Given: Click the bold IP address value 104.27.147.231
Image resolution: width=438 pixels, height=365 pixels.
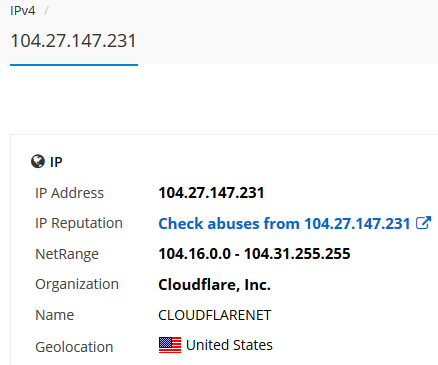Looking at the screenshot, I should click(211, 193).
